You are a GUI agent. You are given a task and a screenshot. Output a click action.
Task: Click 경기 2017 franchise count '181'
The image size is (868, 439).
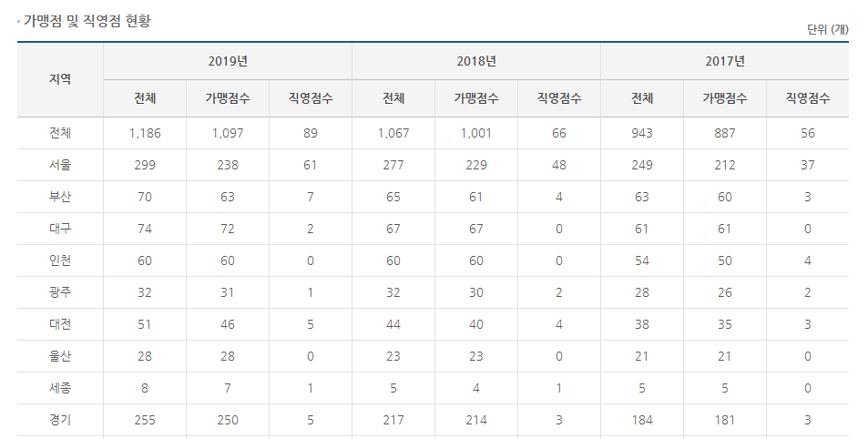725,420
